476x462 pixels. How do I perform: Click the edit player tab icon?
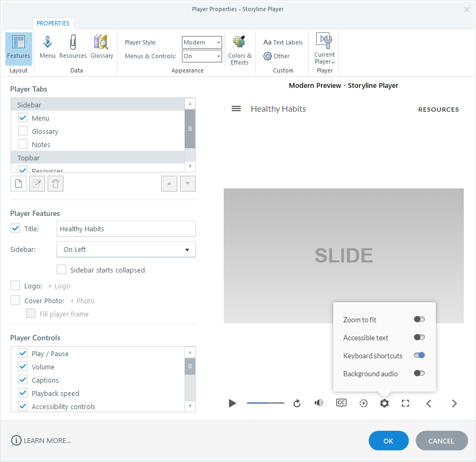point(37,184)
